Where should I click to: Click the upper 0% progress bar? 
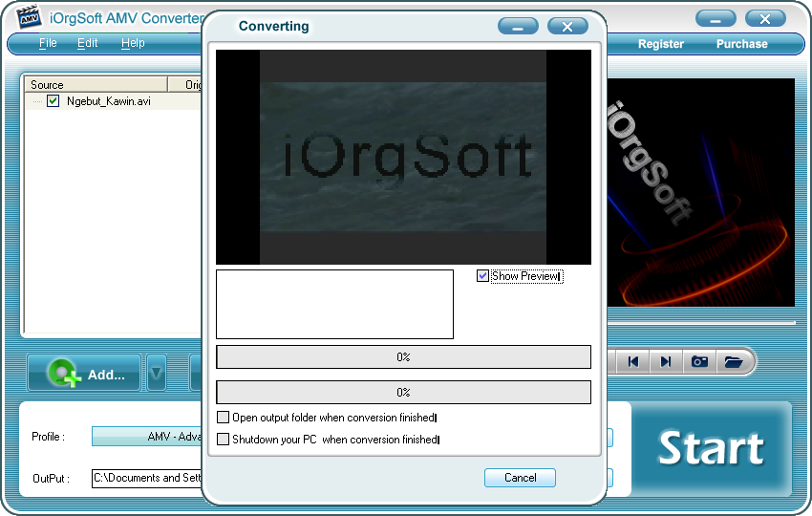pyautogui.click(x=403, y=357)
